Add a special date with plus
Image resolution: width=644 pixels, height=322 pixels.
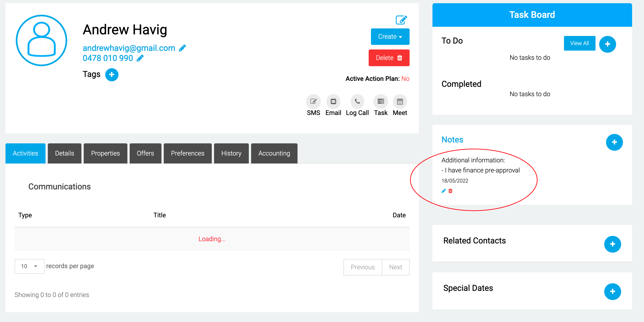612,291
